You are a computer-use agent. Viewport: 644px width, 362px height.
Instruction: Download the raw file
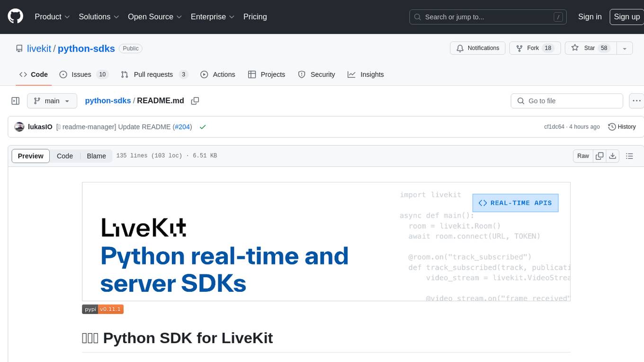612,156
